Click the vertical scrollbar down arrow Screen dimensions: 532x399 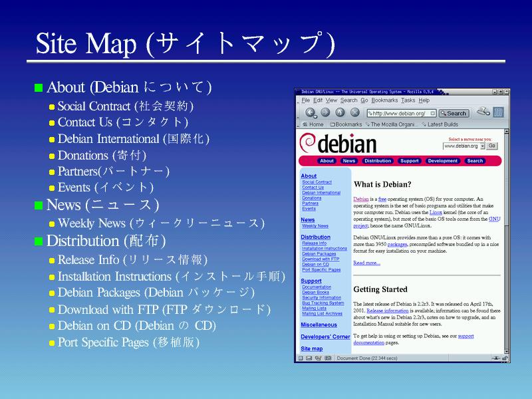pos(506,350)
